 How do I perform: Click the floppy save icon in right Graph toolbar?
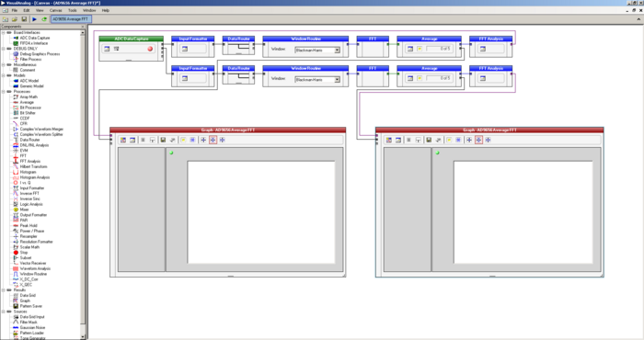[x=429, y=140]
